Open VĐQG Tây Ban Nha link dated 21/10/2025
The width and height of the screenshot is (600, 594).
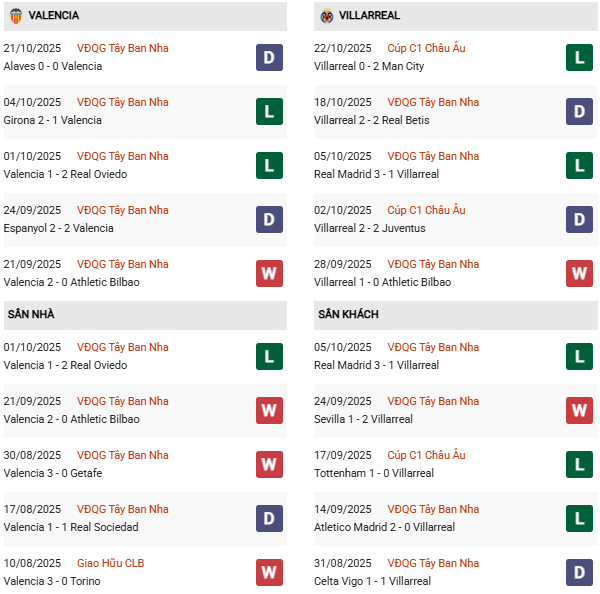pyautogui.click(x=122, y=48)
